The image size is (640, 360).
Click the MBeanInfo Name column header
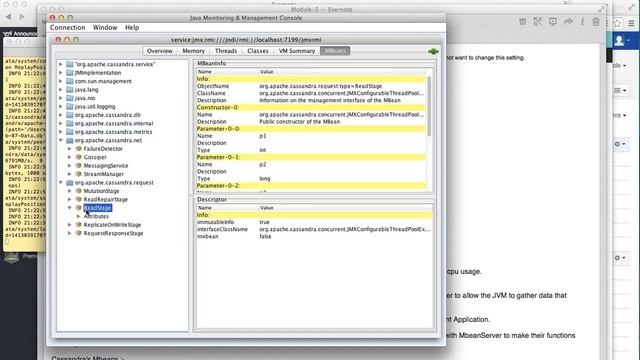coord(227,72)
